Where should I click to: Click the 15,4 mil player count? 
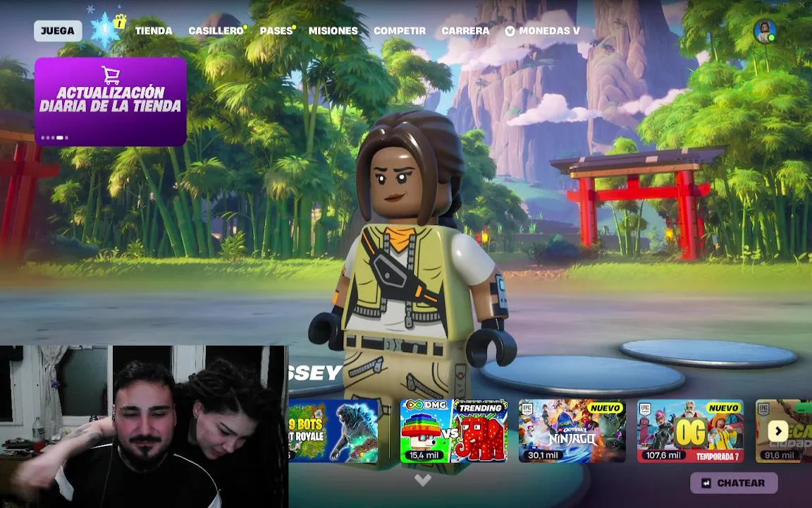click(424, 455)
